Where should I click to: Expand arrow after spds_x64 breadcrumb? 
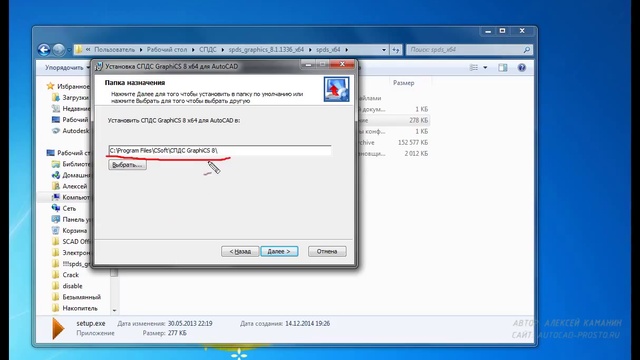pos(347,50)
